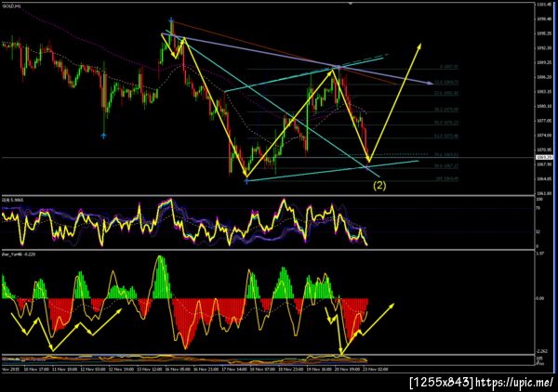Click the 0.00 zero level on histogram scale

[x=540, y=298]
